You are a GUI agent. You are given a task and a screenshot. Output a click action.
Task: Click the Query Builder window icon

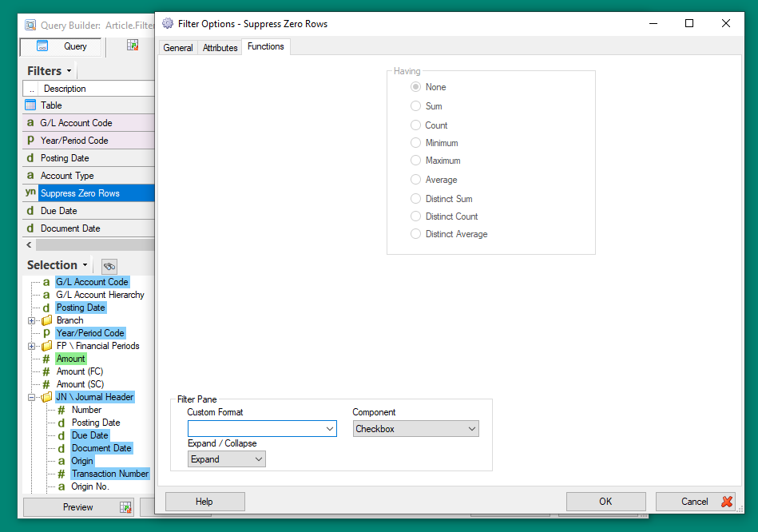coord(30,25)
